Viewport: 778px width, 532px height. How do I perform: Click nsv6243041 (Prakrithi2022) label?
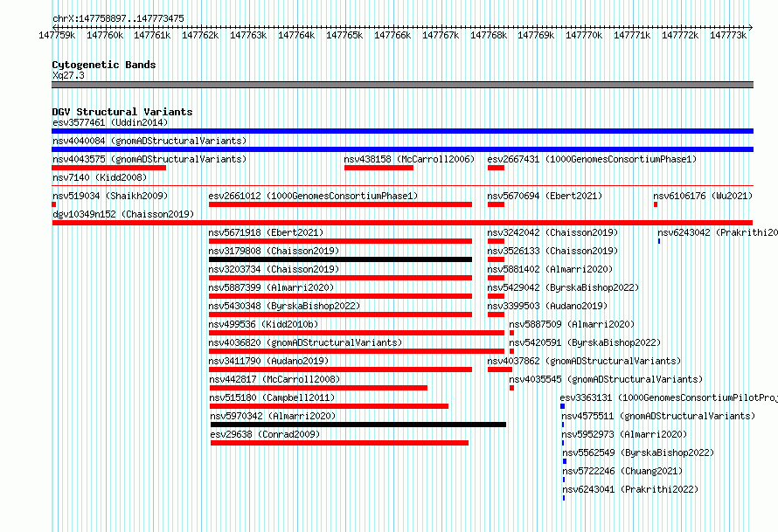[630, 489]
